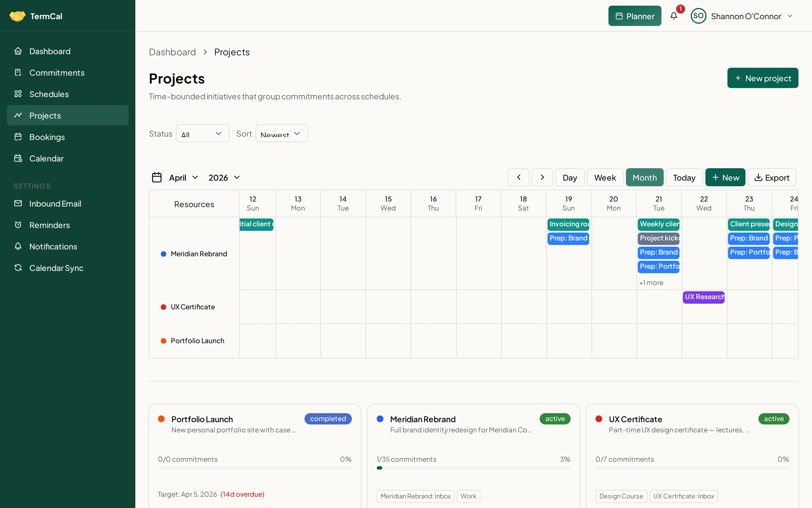This screenshot has height=508, width=812.
Task: Open UX Research event on Wed 22
Action: pos(704,297)
